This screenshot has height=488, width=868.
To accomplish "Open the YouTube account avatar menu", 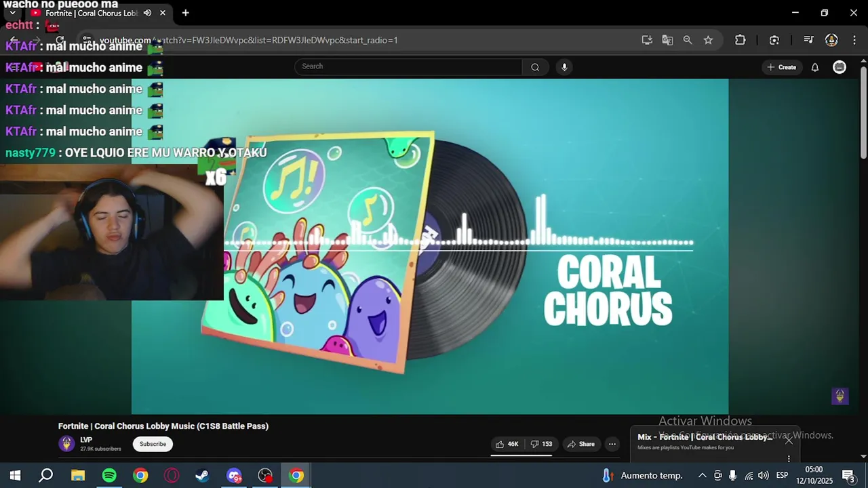I will (840, 67).
